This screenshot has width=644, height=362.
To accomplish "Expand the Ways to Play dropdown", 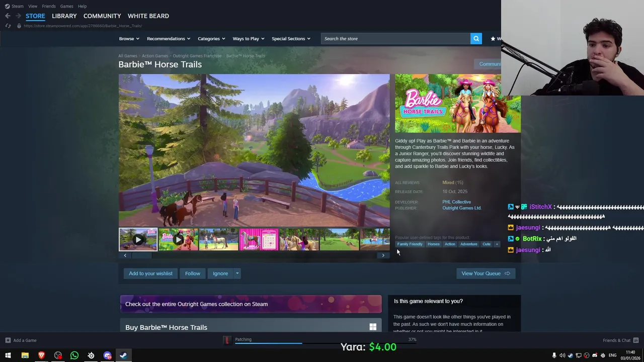I will pos(249,39).
